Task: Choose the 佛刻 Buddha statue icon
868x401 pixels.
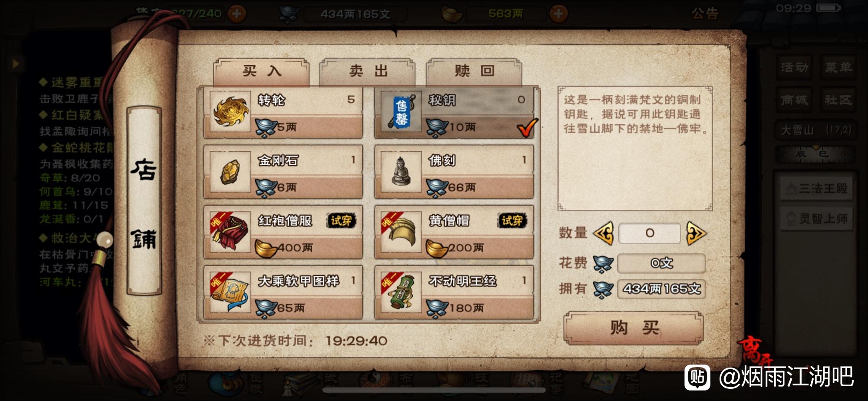Action: [x=401, y=172]
